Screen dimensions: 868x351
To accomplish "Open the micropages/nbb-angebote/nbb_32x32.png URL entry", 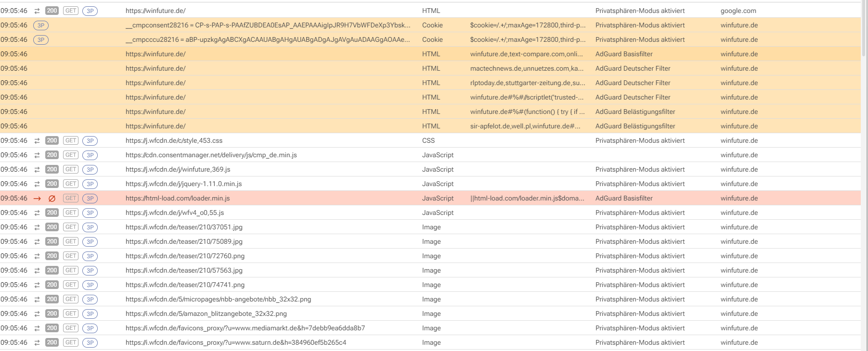I will tap(218, 299).
